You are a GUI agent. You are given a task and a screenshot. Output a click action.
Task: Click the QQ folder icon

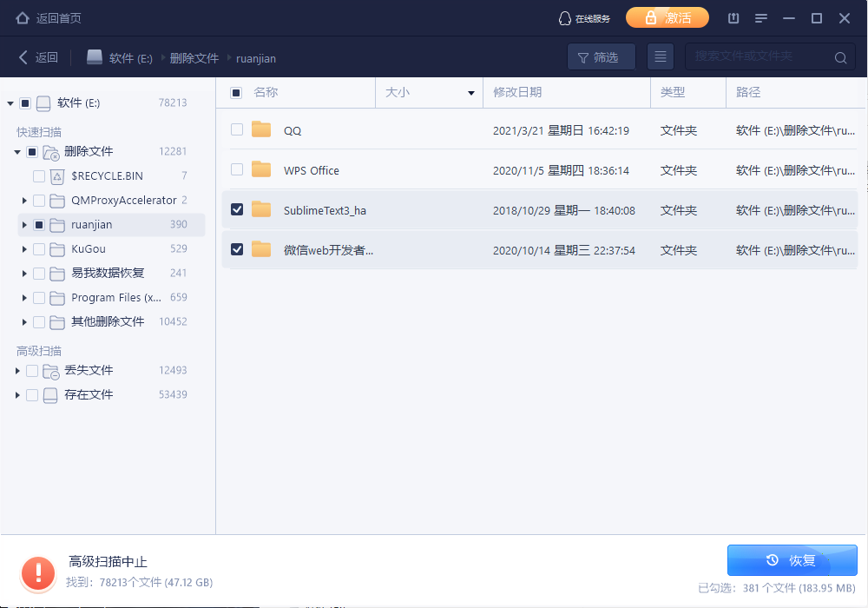pos(261,130)
